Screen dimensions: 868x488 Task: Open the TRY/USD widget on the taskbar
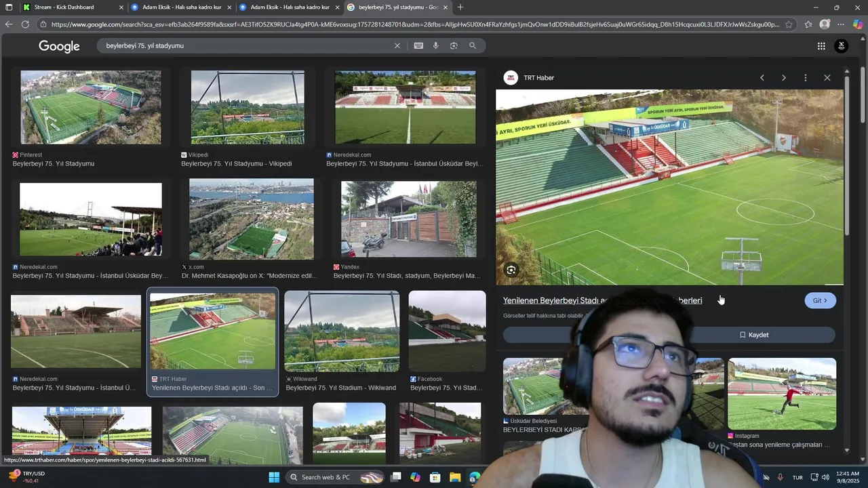click(27, 477)
